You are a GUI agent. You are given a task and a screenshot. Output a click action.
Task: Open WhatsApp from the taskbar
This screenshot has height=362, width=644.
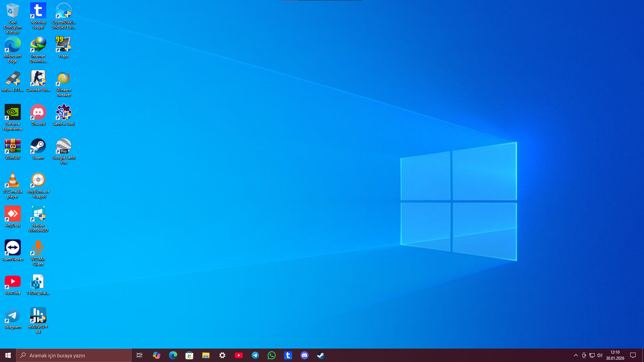(271, 355)
